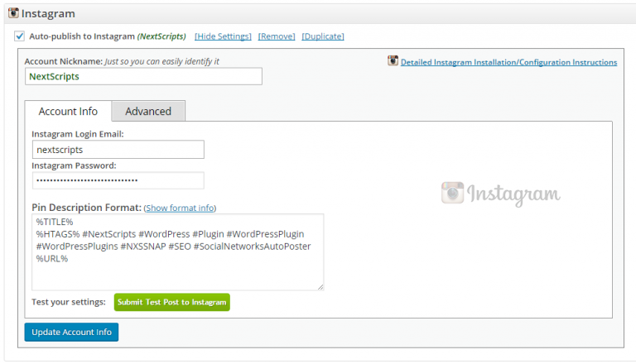Click Update Account Info button
Image resolution: width=636 pixels, height=364 pixels.
point(71,332)
